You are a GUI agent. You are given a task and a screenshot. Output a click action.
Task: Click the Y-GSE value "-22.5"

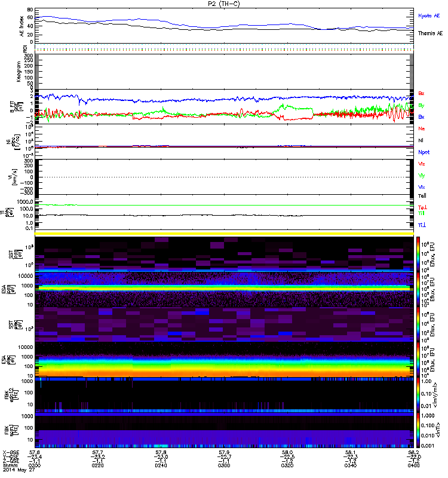(287, 456)
